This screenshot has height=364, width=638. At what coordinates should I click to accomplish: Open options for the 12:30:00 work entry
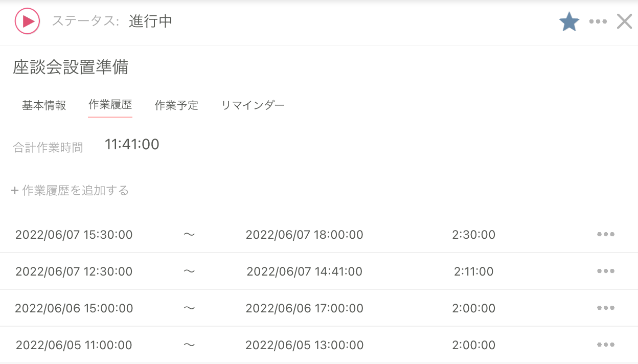(x=605, y=271)
